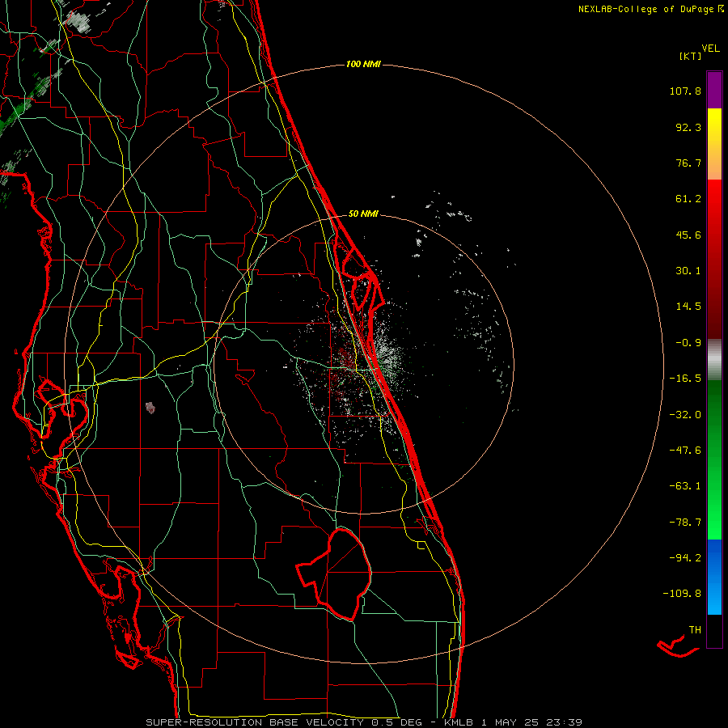Click the 100 NMI range ring label
The image size is (728, 728).
[x=363, y=64]
